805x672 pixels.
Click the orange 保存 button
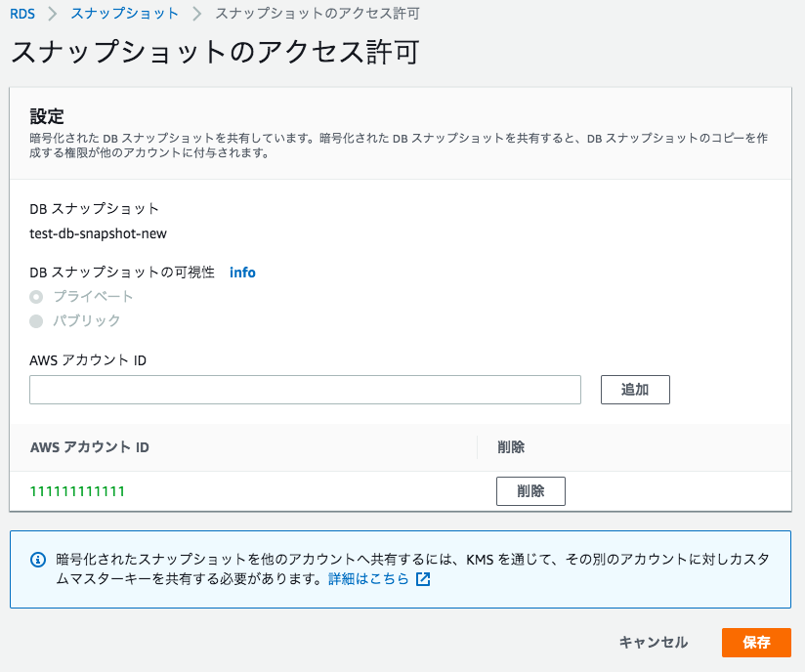(x=756, y=643)
